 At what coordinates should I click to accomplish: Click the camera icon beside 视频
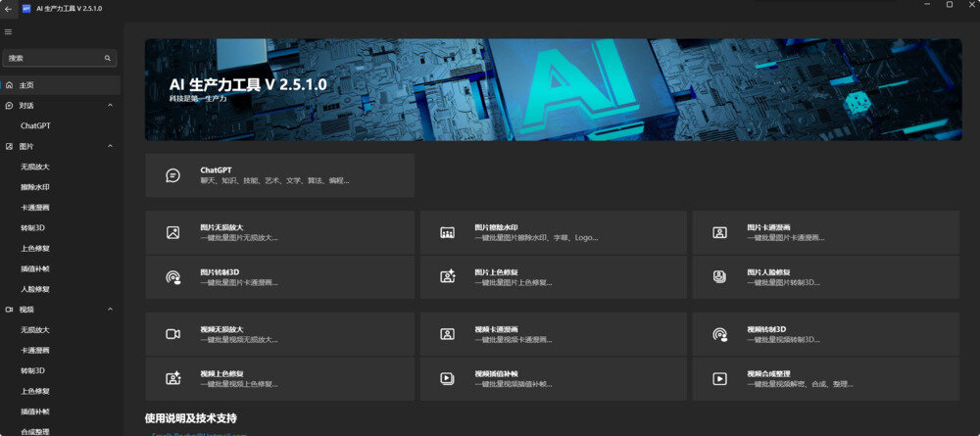pyautogui.click(x=9, y=310)
